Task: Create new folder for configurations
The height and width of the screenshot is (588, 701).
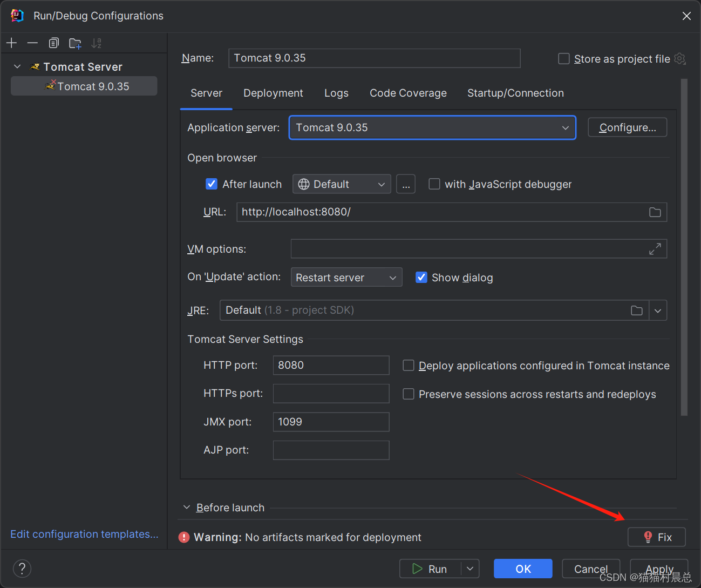Action: [x=75, y=43]
